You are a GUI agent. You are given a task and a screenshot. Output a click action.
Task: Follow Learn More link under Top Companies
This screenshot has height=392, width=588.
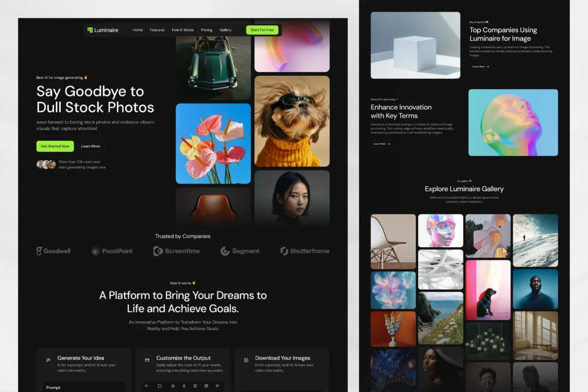[x=481, y=67]
